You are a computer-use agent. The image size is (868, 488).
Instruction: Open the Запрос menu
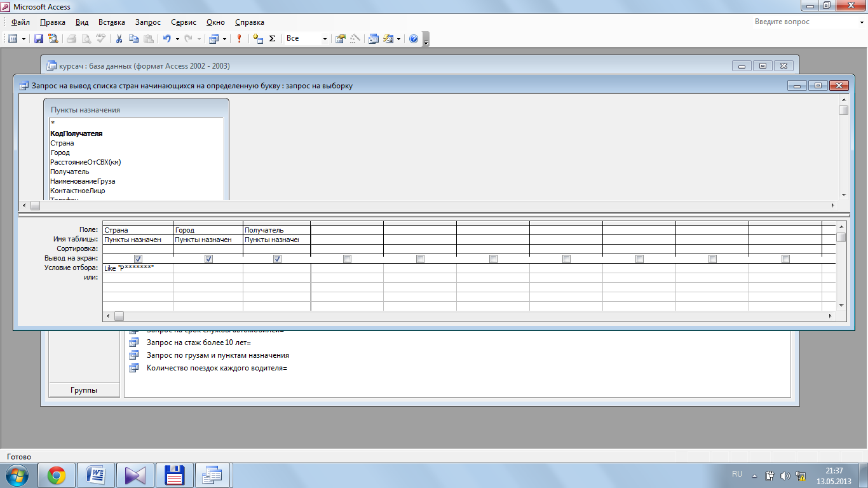tap(148, 22)
